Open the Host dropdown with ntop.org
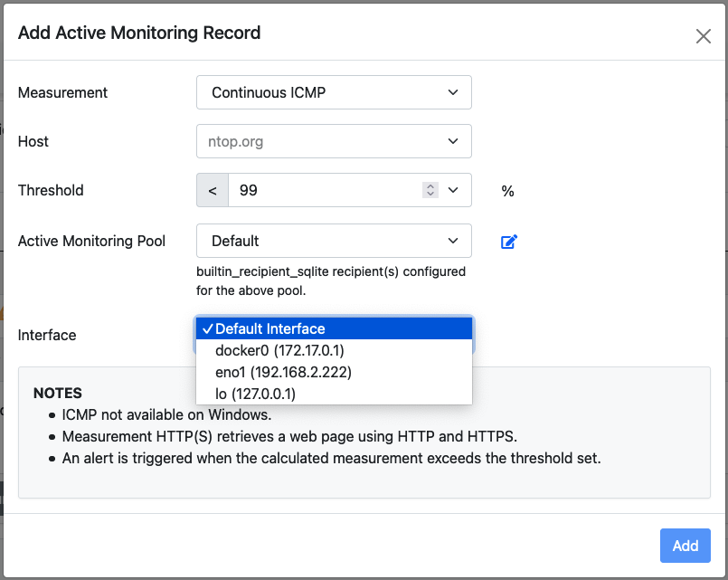 point(334,141)
